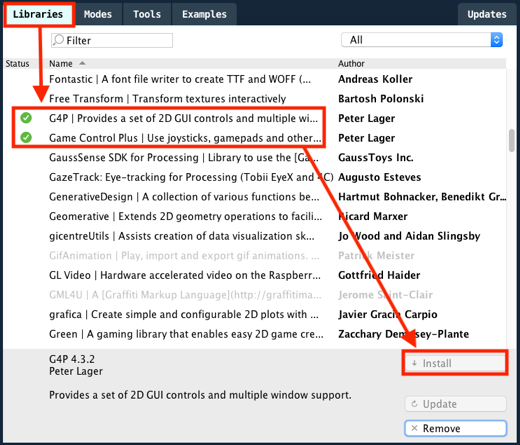
Task: Select the GazeTrack eye-tracking library row
Action: (x=255, y=177)
